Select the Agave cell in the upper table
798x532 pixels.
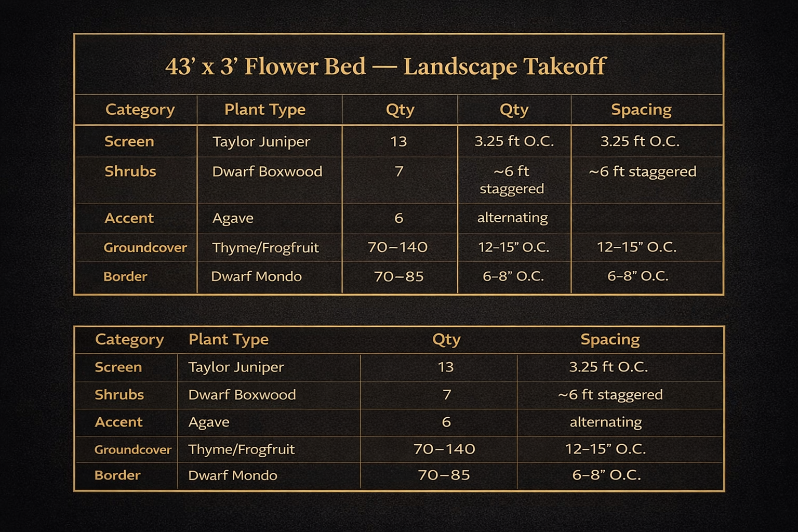coord(233,218)
